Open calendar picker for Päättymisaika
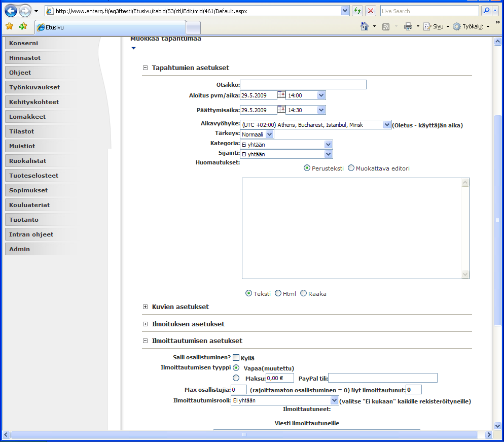This screenshot has width=504, height=442. pos(281,109)
